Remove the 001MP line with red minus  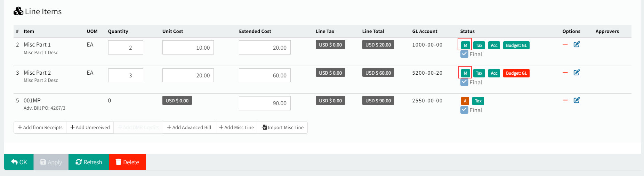click(565, 100)
